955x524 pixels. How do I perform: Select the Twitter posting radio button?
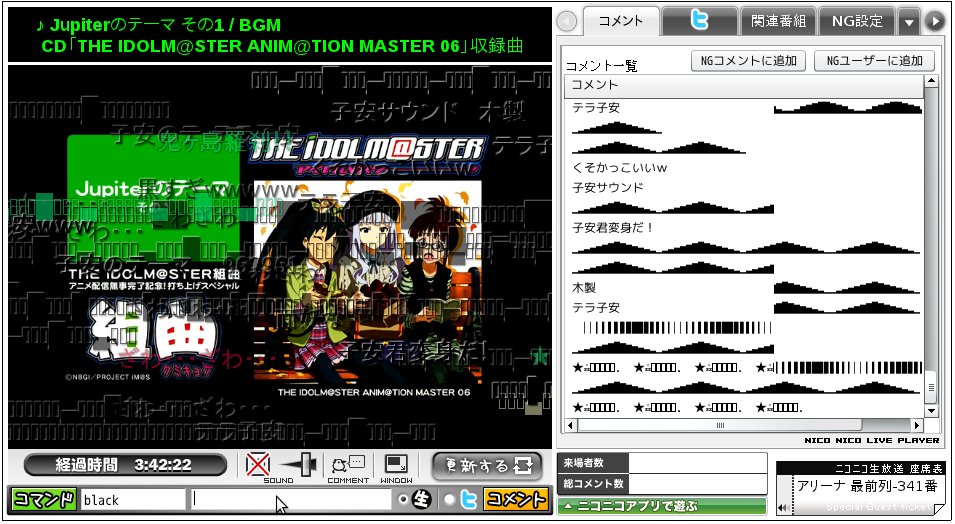click(x=449, y=499)
